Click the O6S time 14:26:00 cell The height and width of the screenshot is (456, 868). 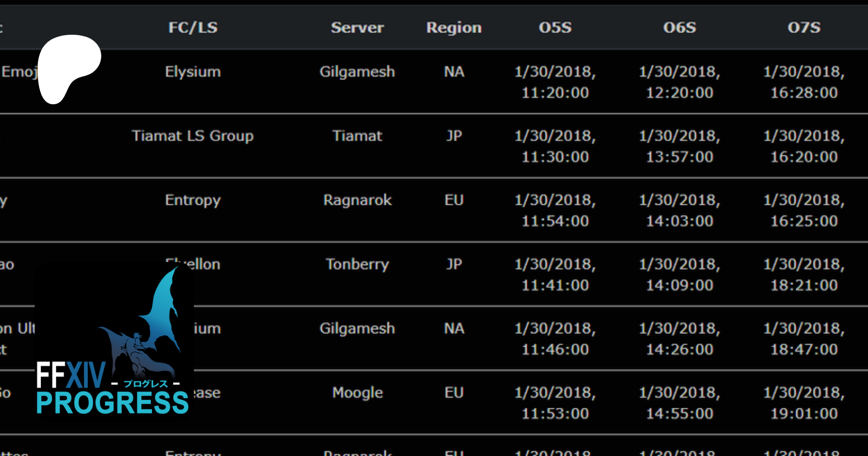tap(679, 339)
